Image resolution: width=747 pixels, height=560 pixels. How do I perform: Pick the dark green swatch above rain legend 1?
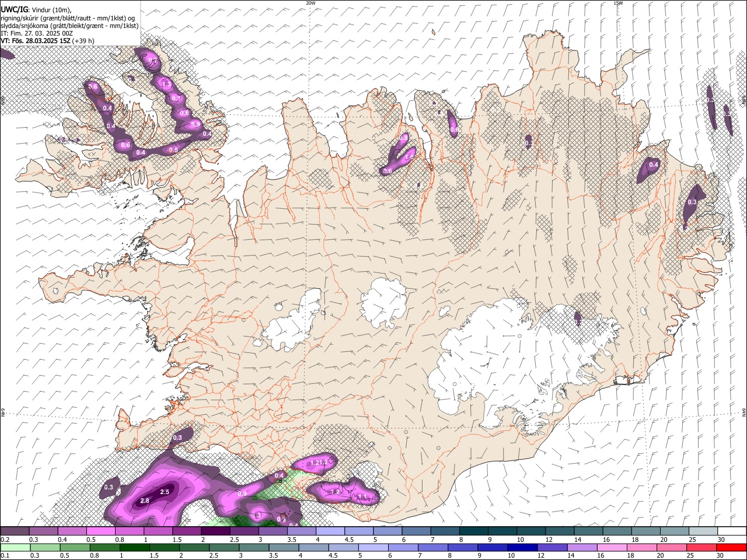(134, 547)
